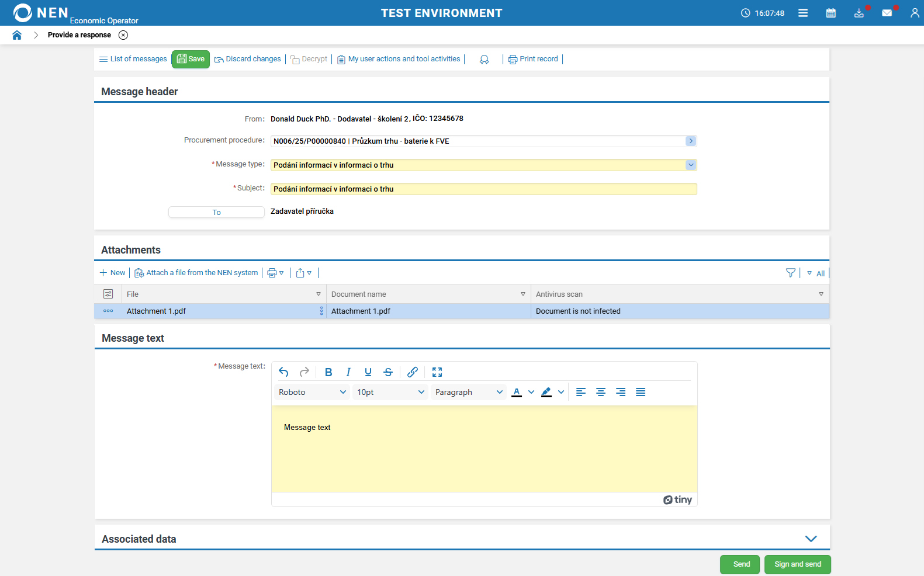Viewport: 924px width, 576px height.
Task: Open the Roboto font family dropdown
Action: coord(312,392)
